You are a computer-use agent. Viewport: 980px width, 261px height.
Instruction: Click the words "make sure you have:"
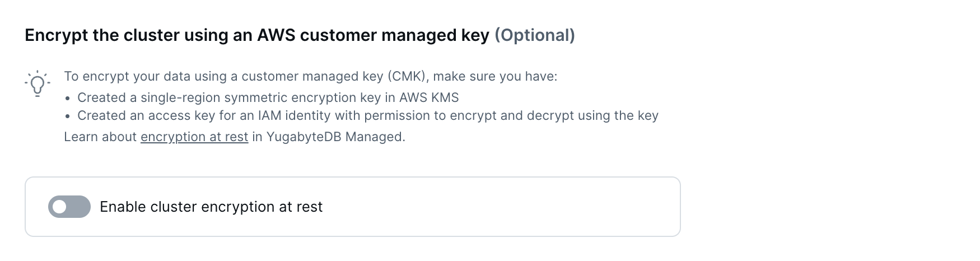pyautogui.click(x=495, y=76)
